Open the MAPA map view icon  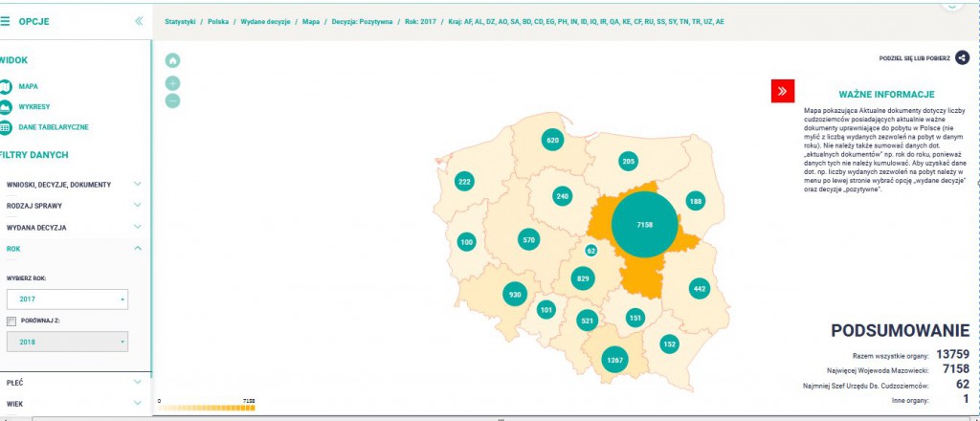tap(7, 86)
